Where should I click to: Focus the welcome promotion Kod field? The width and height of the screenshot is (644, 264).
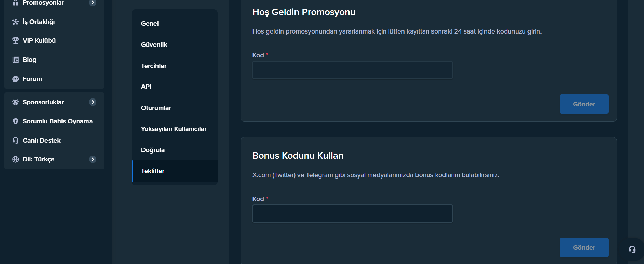click(x=352, y=70)
